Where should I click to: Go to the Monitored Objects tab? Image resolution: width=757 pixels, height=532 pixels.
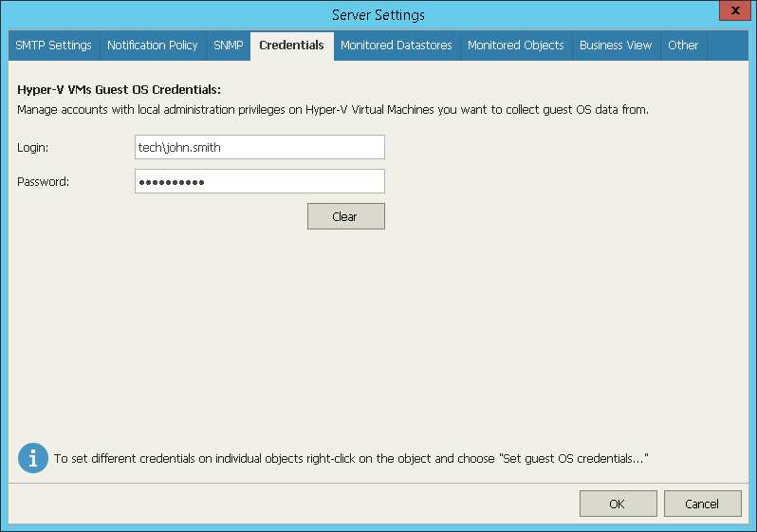point(516,46)
